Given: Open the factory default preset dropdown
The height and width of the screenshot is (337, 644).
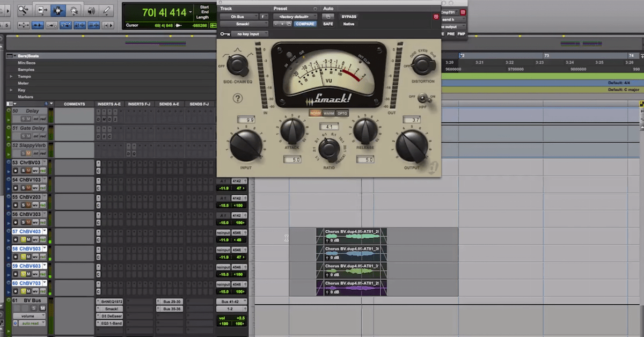Looking at the screenshot, I should pos(295,16).
